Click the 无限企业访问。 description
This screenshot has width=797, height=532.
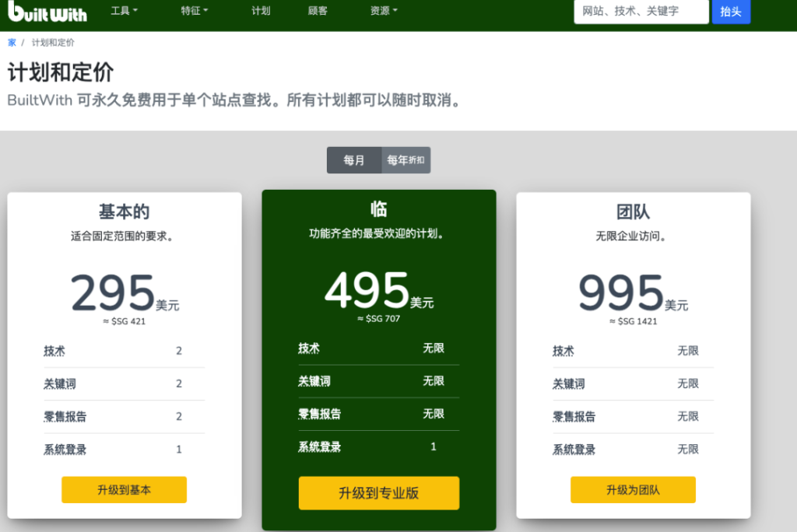[632, 236]
